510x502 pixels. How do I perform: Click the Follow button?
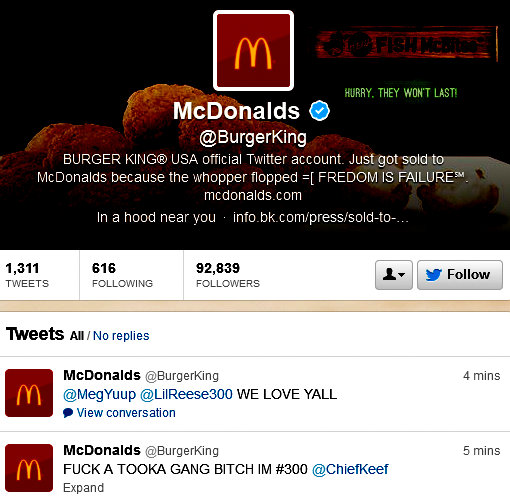point(460,275)
